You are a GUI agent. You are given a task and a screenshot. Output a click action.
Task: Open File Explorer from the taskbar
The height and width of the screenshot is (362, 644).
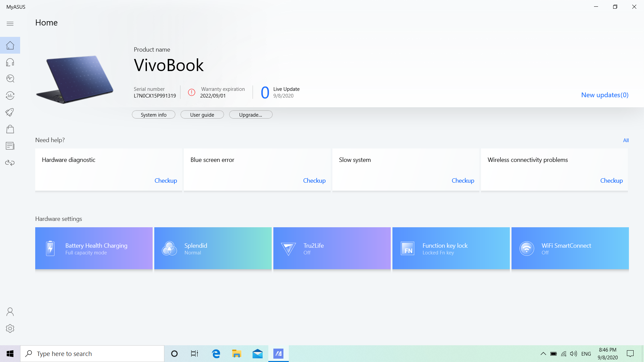coord(237,354)
